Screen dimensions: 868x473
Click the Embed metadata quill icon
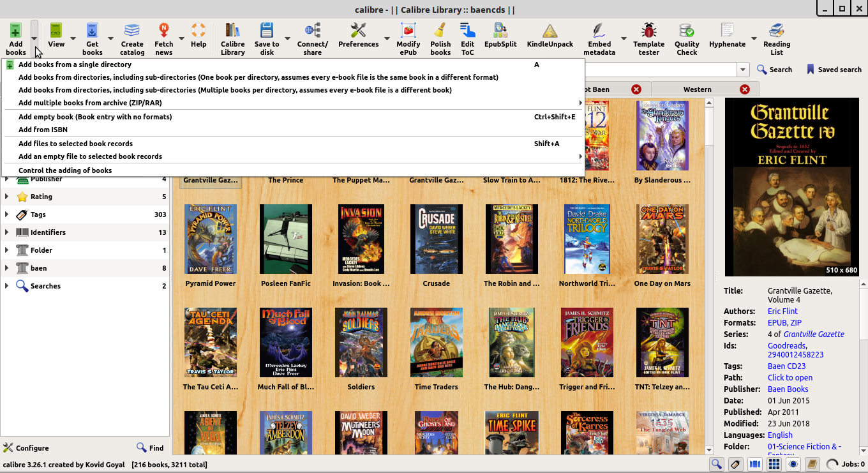pos(599,30)
